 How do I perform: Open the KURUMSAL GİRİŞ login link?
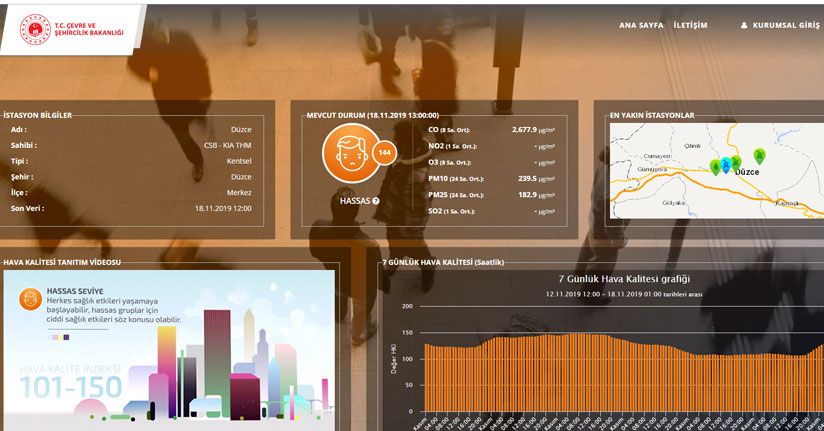[780, 25]
